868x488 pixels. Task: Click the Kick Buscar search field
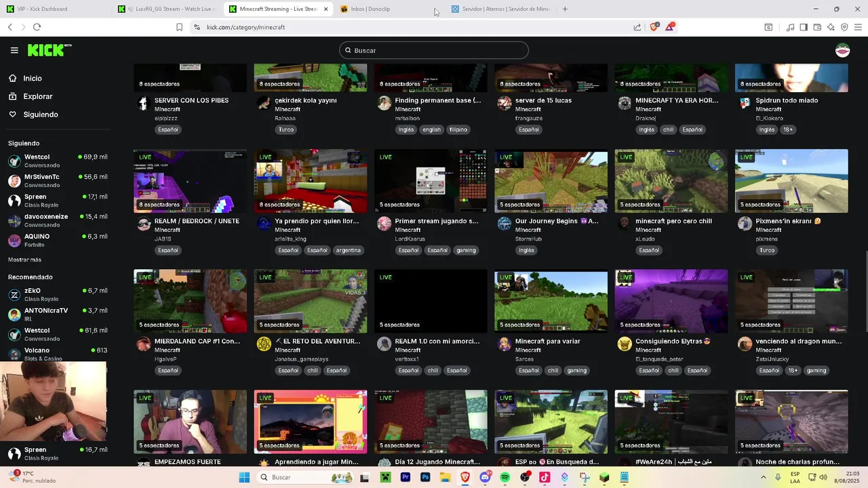click(x=434, y=50)
